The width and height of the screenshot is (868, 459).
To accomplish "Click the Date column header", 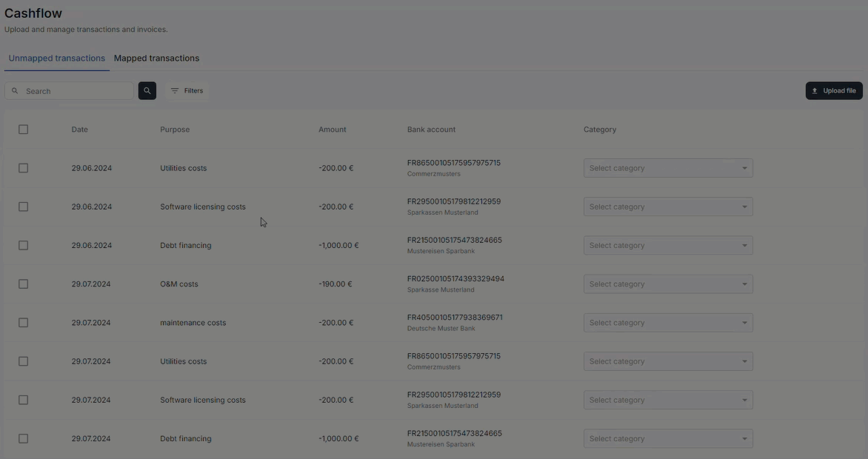I will [x=79, y=129].
